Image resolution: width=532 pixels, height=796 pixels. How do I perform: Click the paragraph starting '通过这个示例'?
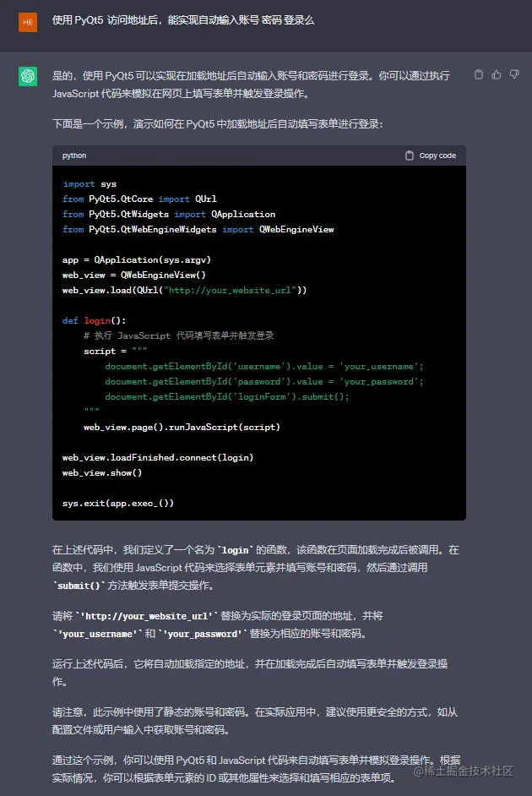coord(257,769)
